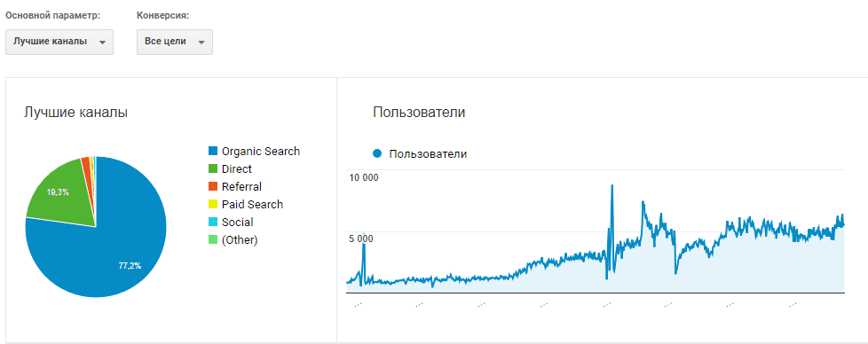This screenshot has height=344, width=868.
Task: Select the Paid Search legend label
Action: tap(252, 204)
